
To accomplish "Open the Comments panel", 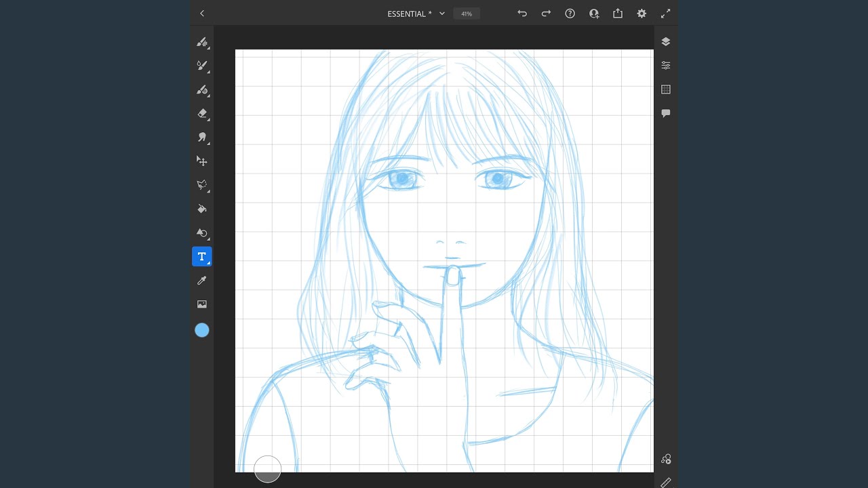I will point(666,113).
